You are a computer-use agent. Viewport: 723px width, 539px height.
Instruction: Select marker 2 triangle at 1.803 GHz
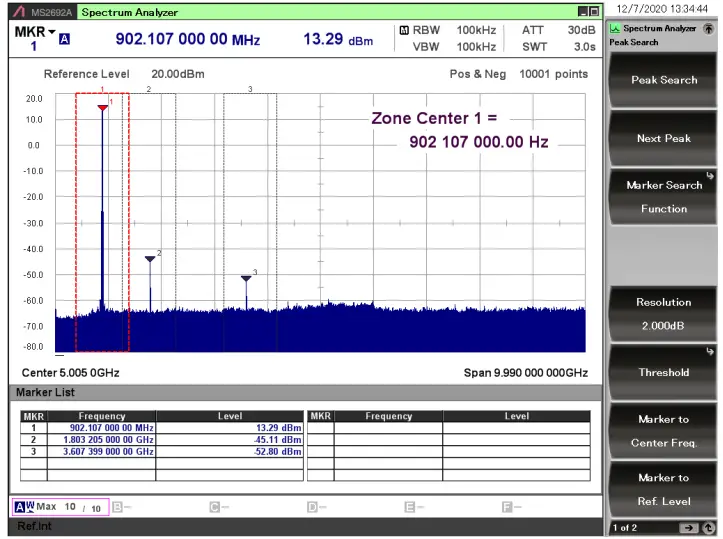150,259
